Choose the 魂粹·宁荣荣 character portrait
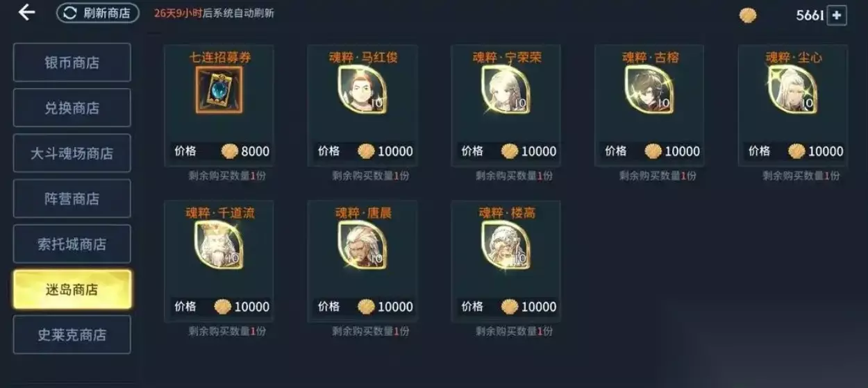This screenshot has height=388, width=868. 506,90
